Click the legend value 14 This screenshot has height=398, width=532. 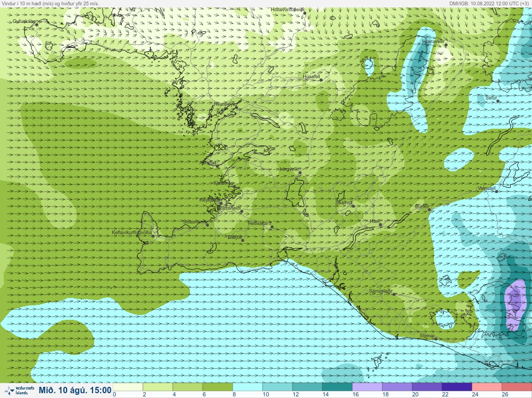click(x=326, y=394)
